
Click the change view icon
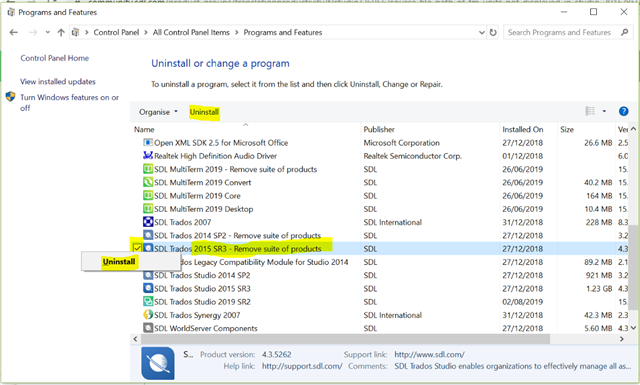coord(590,111)
